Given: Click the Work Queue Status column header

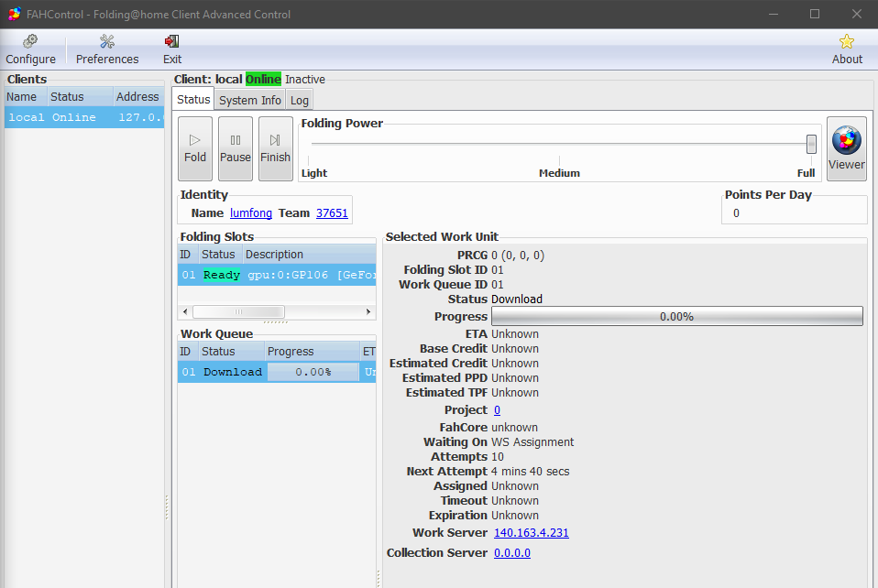Looking at the screenshot, I should [231, 352].
